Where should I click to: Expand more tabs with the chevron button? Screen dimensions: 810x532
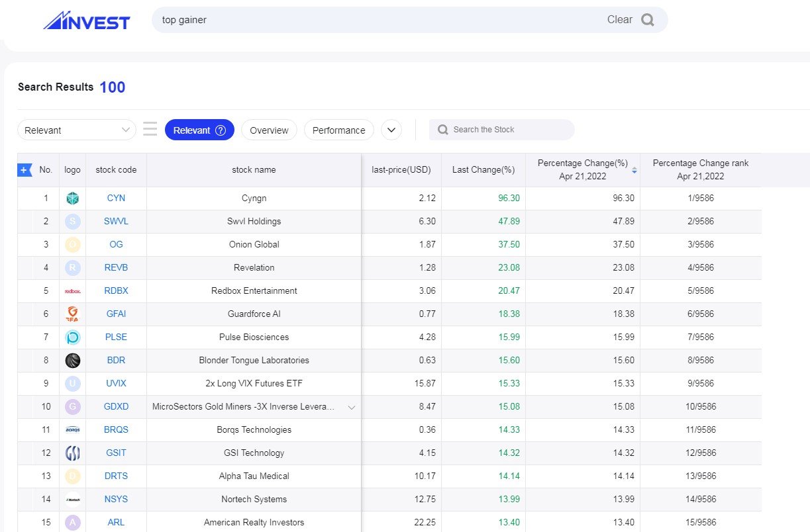[x=391, y=130]
